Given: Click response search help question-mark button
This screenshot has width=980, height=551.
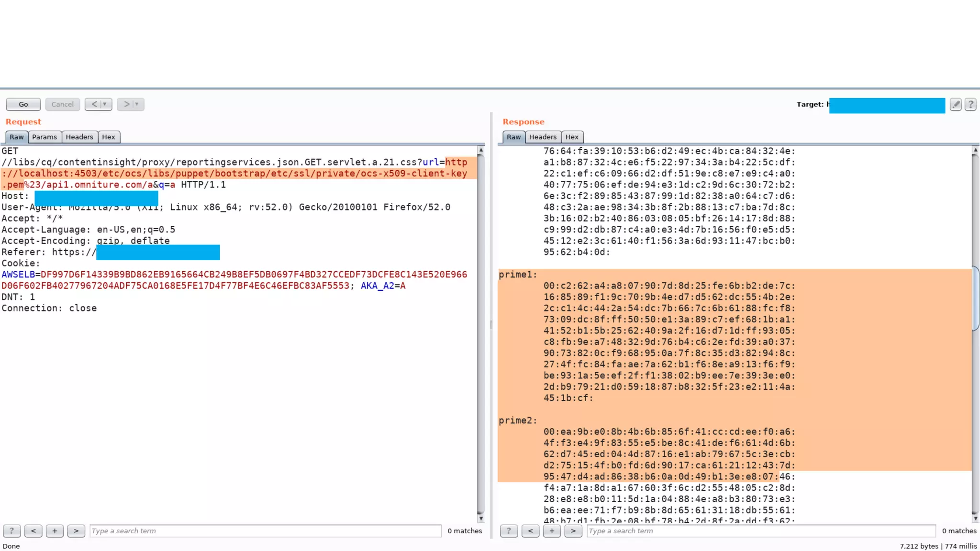Looking at the screenshot, I should point(509,531).
